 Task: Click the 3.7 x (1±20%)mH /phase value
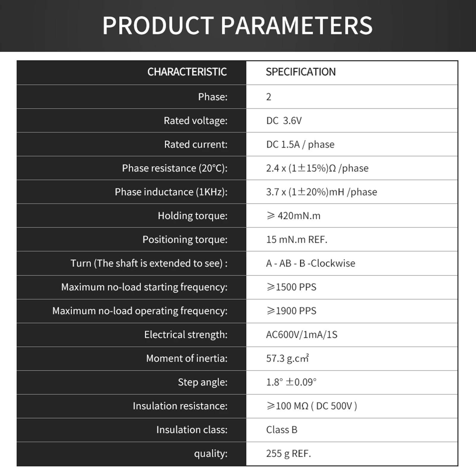tap(321, 192)
